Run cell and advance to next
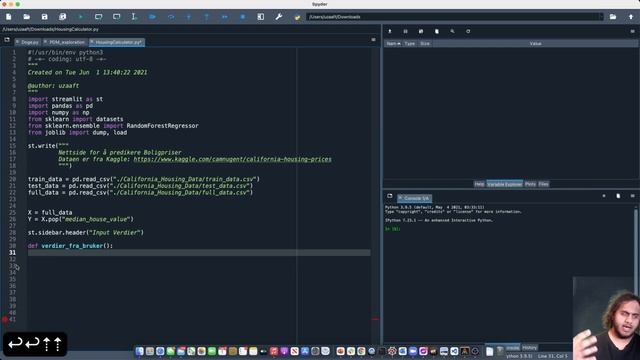 pos(117,17)
